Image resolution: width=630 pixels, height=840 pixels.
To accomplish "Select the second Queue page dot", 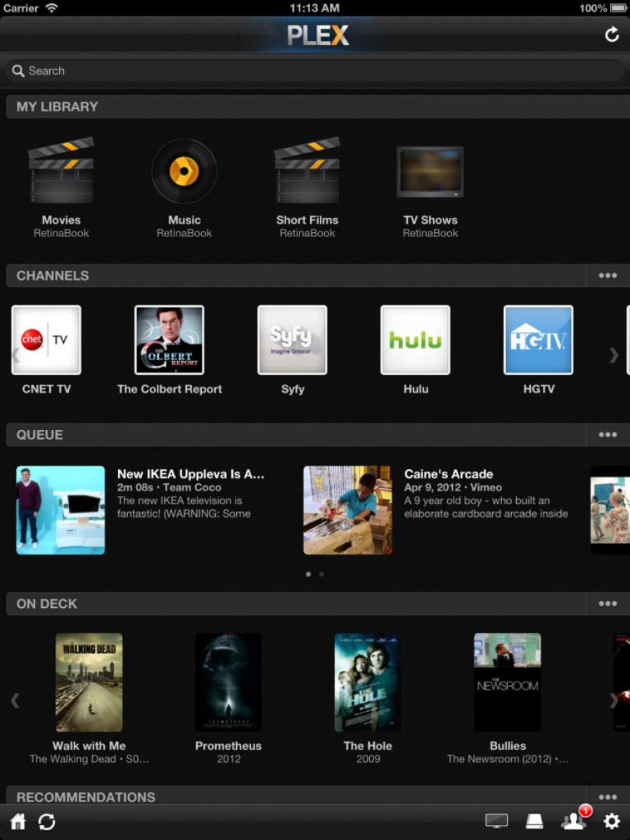I will coord(321,574).
